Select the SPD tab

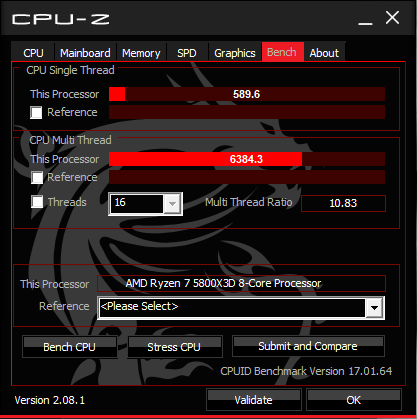187,53
